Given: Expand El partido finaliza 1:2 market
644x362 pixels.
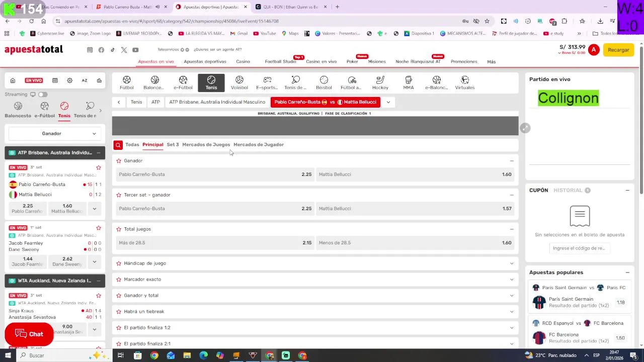Looking at the screenshot, I should pos(512,327).
